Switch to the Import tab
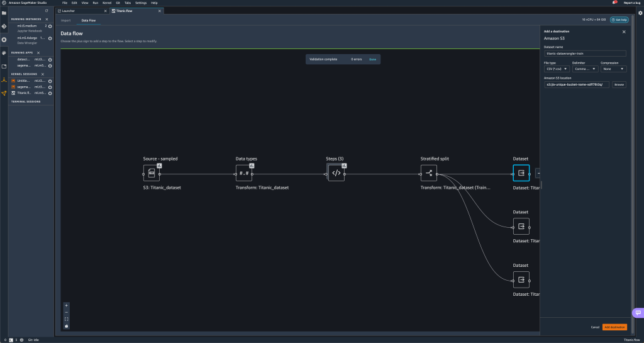 click(x=65, y=20)
